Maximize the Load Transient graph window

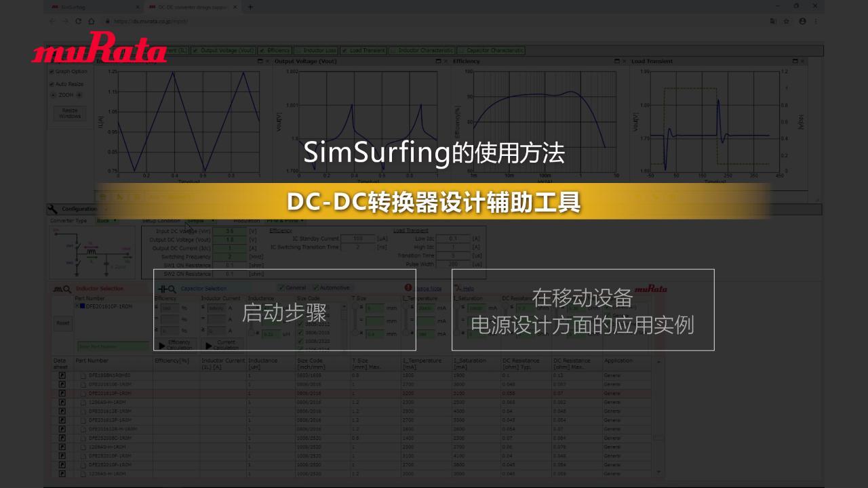[795, 61]
